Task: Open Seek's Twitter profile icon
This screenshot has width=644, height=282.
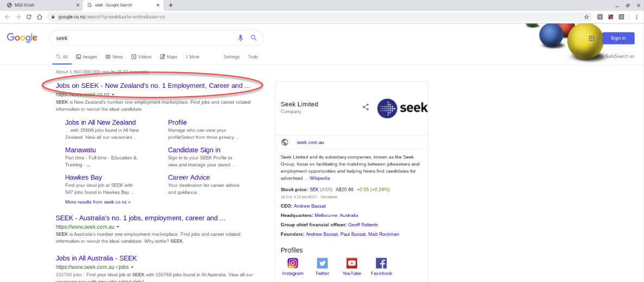Action: pyautogui.click(x=322, y=263)
